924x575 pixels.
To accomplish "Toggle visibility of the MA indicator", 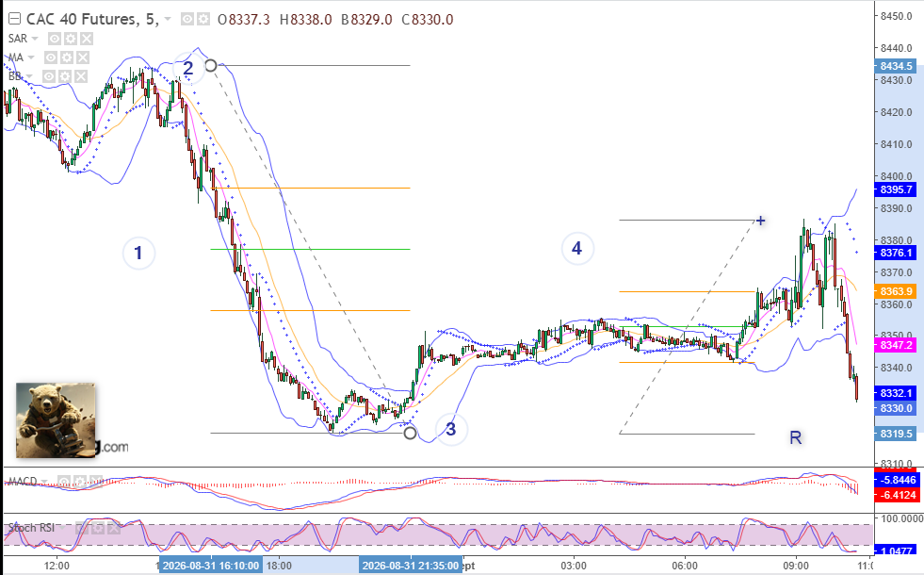I will click(x=51, y=57).
